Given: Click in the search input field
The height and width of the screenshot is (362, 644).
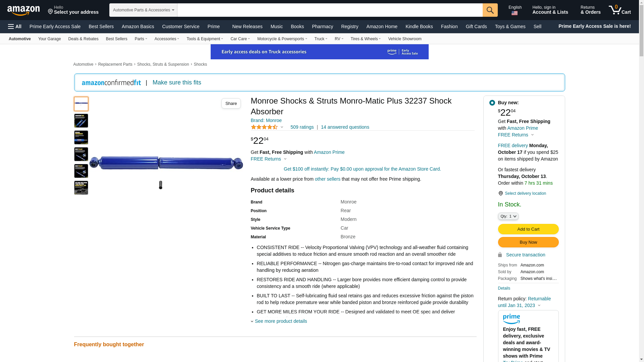Looking at the screenshot, I should (x=330, y=10).
